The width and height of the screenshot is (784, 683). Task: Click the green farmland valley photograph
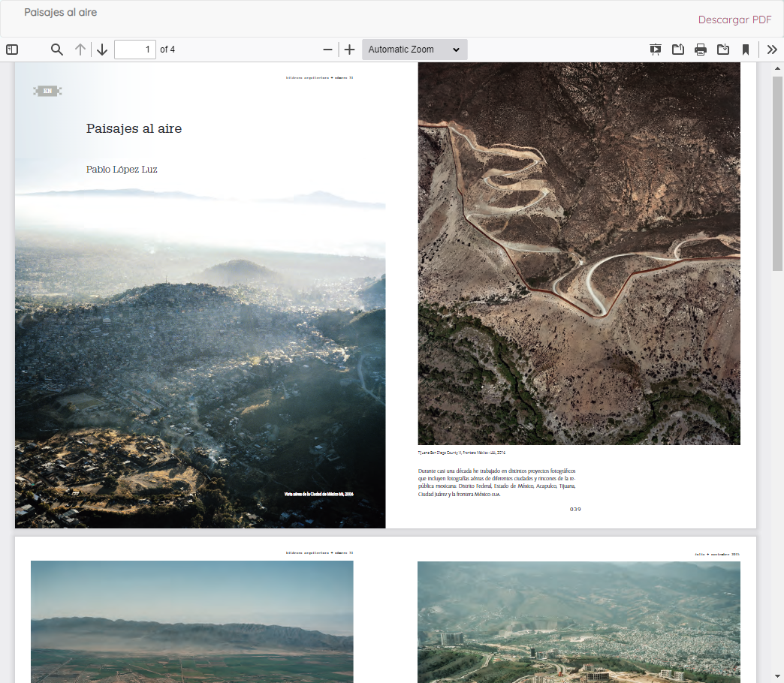[192, 621]
